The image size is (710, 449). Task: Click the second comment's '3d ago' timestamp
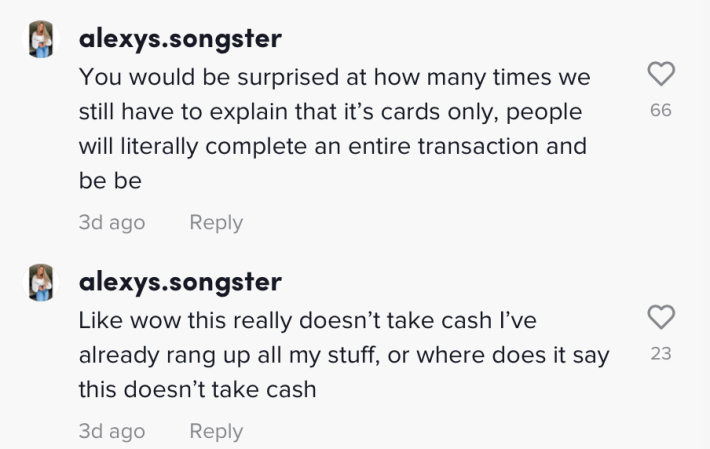tap(112, 431)
